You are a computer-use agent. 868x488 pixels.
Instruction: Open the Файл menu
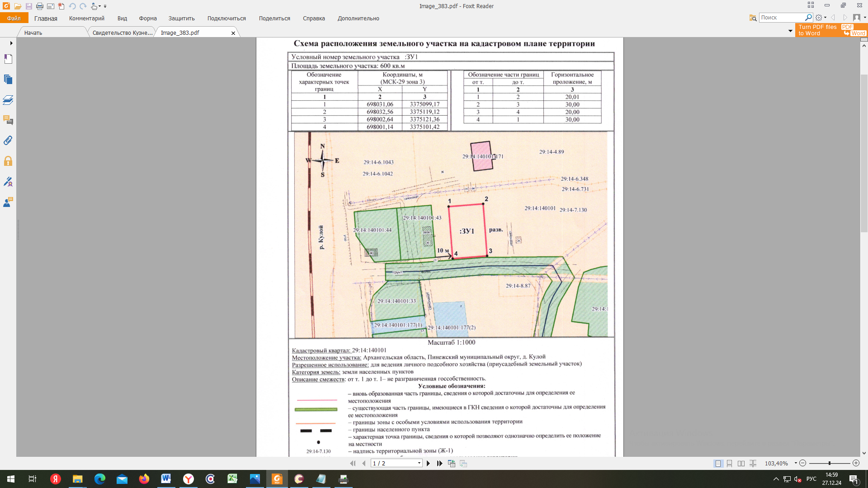[14, 18]
